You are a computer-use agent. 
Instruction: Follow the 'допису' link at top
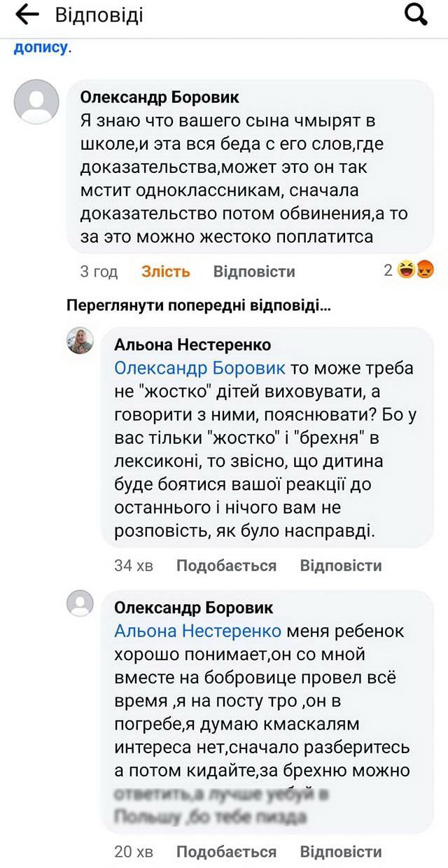pyautogui.click(x=41, y=48)
